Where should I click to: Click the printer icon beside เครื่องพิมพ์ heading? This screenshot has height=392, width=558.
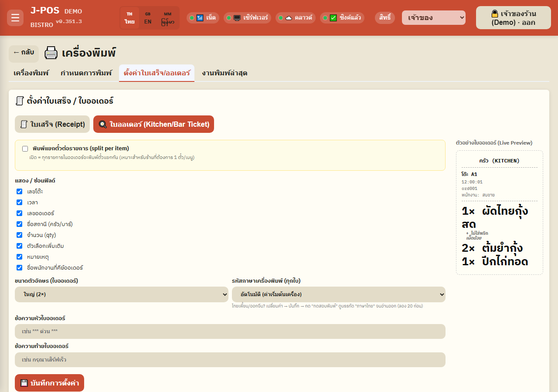(51, 53)
